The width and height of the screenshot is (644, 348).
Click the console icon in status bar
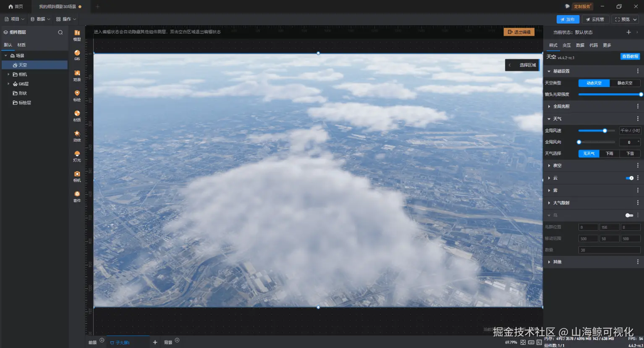pyautogui.click(x=539, y=342)
